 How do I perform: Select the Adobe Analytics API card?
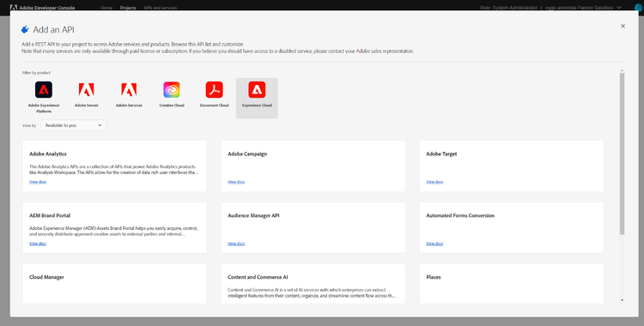click(114, 166)
